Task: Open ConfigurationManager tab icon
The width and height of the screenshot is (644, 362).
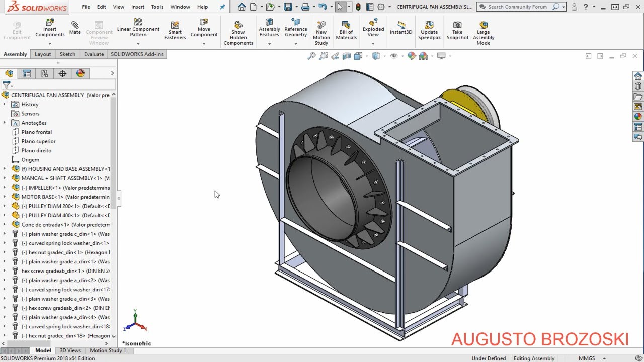Action: pyautogui.click(x=45, y=73)
